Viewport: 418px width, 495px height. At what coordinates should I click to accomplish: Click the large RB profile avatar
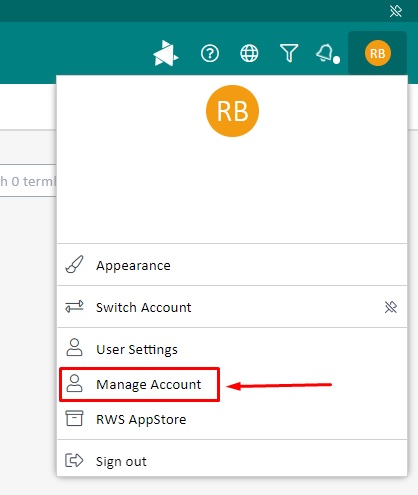[x=232, y=111]
